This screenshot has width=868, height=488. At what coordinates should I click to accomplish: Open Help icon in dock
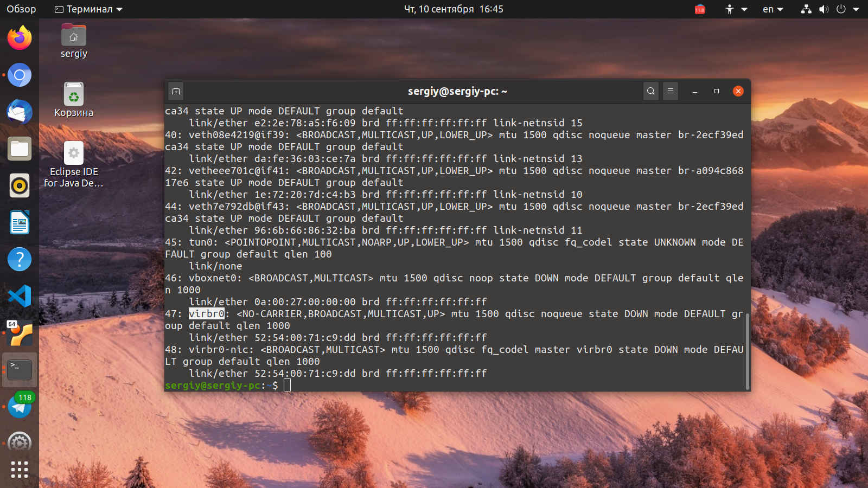click(20, 259)
